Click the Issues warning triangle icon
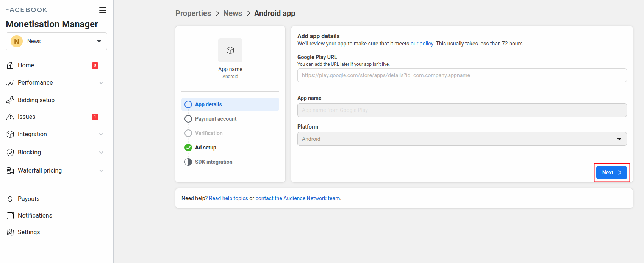The height and width of the screenshot is (263, 644). (x=10, y=117)
